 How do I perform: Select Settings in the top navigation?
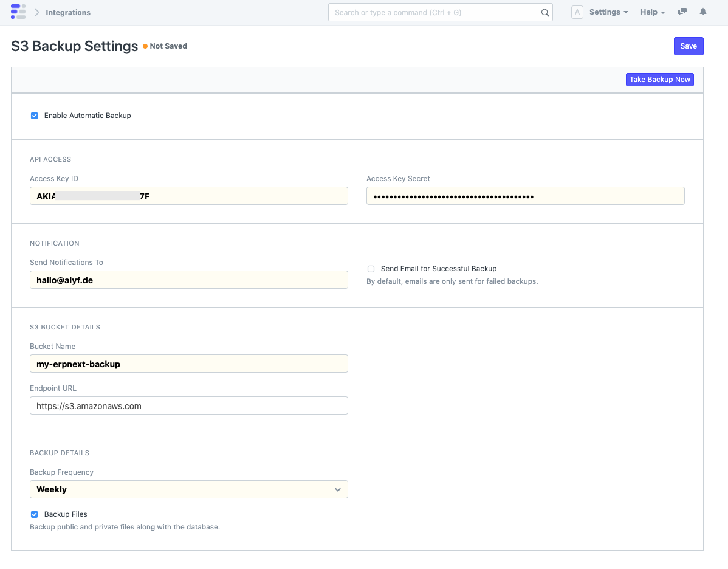(x=605, y=12)
